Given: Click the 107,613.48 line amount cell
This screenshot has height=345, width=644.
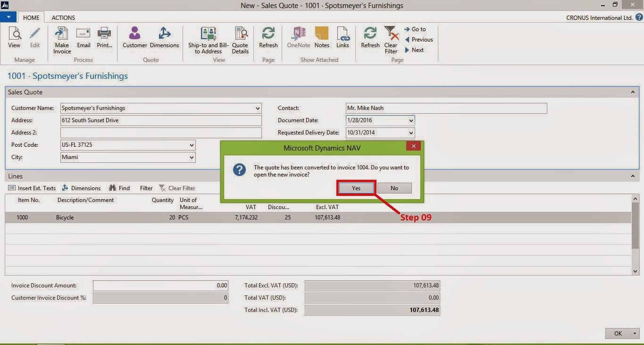Looking at the screenshot, I should click(x=327, y=218).
